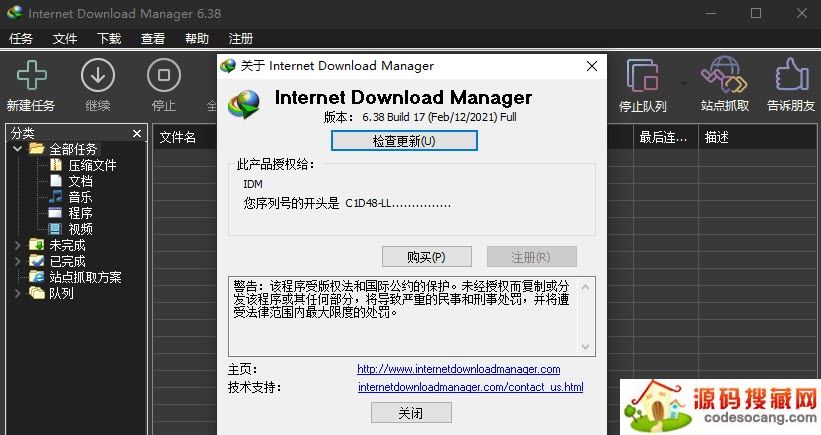Screen dimensions: 821x435
Task: Click the licensee name IDM text
Action: 253,184
